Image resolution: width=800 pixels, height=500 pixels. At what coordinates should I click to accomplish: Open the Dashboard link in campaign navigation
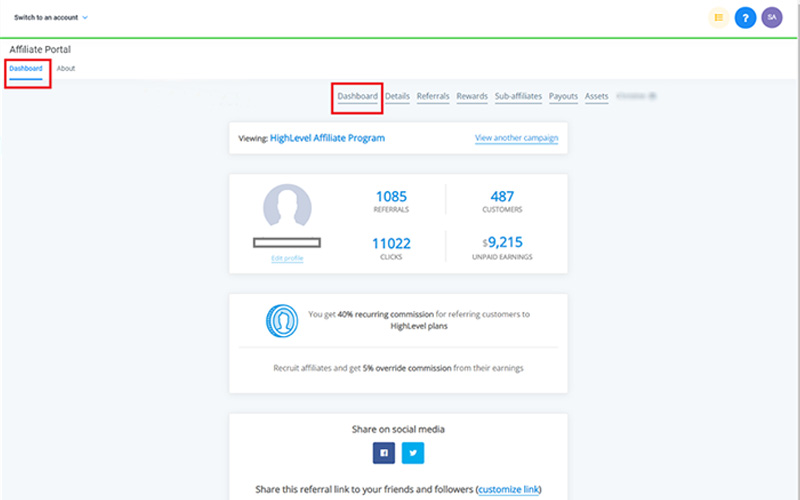(357, 96)
